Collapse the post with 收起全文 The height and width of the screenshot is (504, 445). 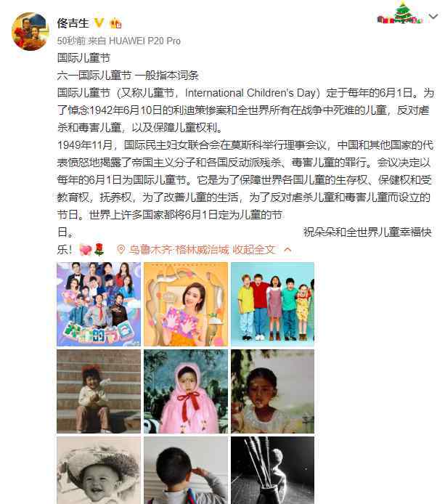254,250
